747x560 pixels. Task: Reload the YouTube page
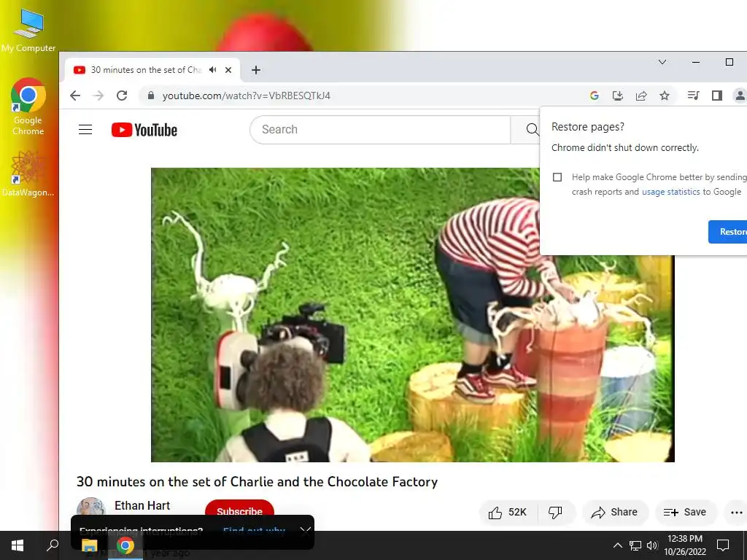[x=122, y=96]
